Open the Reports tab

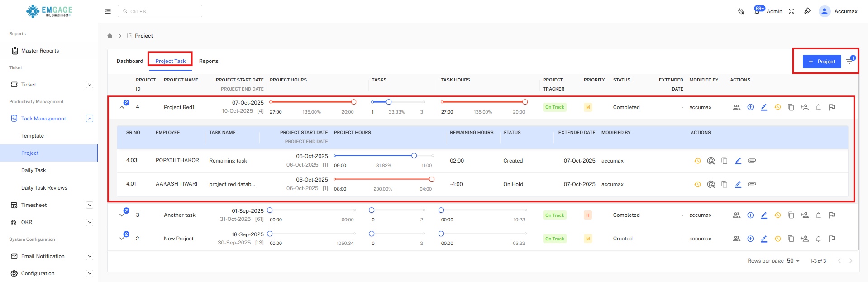pyautogui.click(x=209, y=61)
